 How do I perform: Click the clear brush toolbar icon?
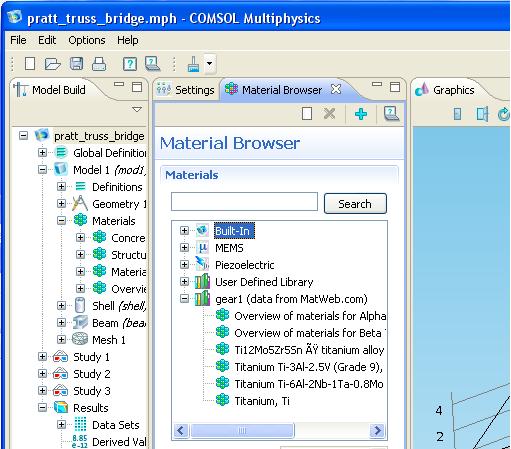coord(194,64)
